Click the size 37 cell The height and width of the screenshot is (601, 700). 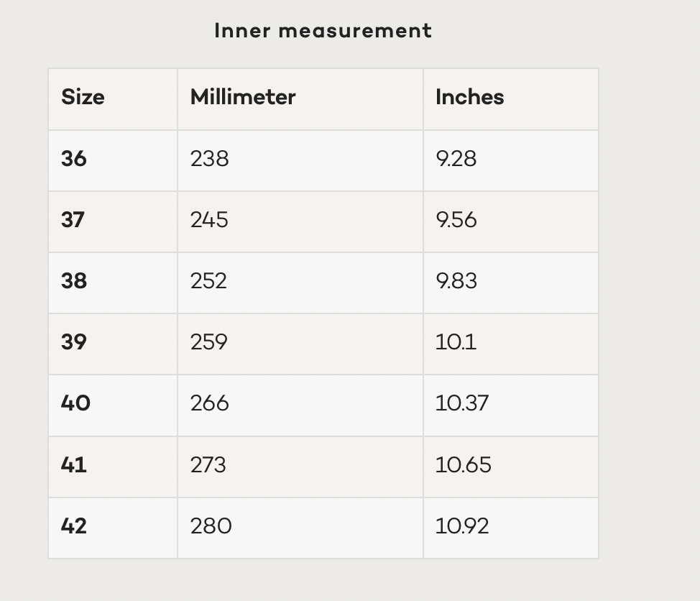click(x=73, y=219)
